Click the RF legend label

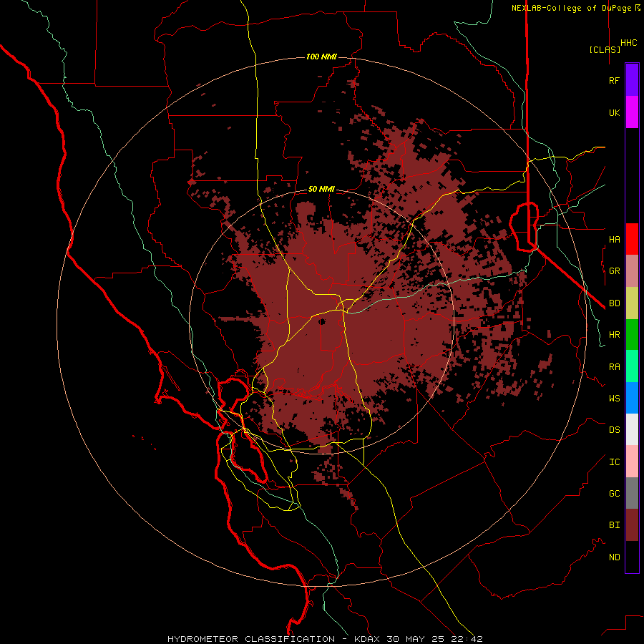click(614, 80)
